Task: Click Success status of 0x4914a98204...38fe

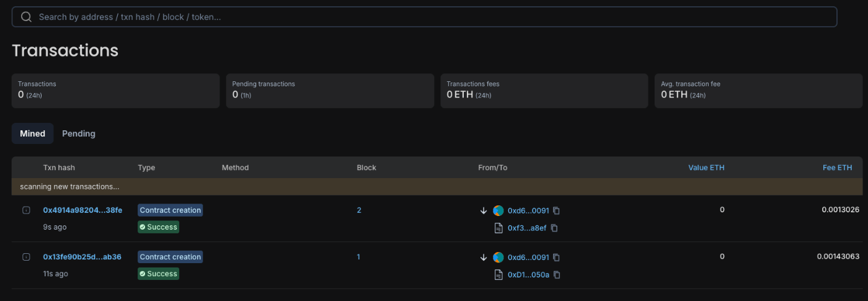Action: (158, 227)
